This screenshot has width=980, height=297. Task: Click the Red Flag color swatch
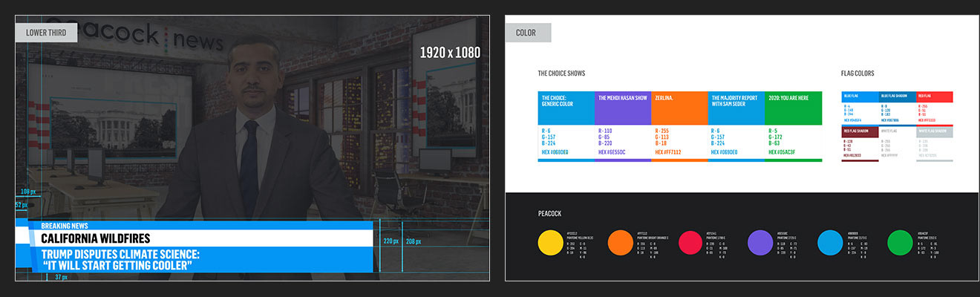pyautogui.click(x=935, y=97)
